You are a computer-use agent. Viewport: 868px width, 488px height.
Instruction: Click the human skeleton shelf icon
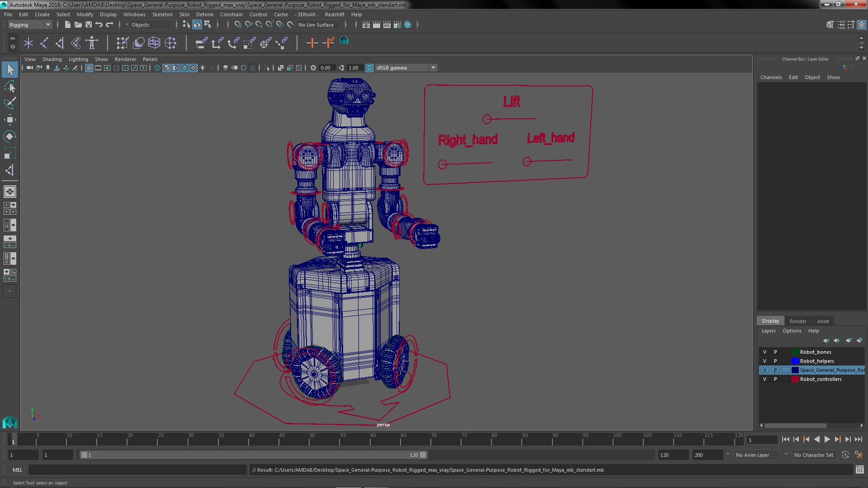coord(92,43)
